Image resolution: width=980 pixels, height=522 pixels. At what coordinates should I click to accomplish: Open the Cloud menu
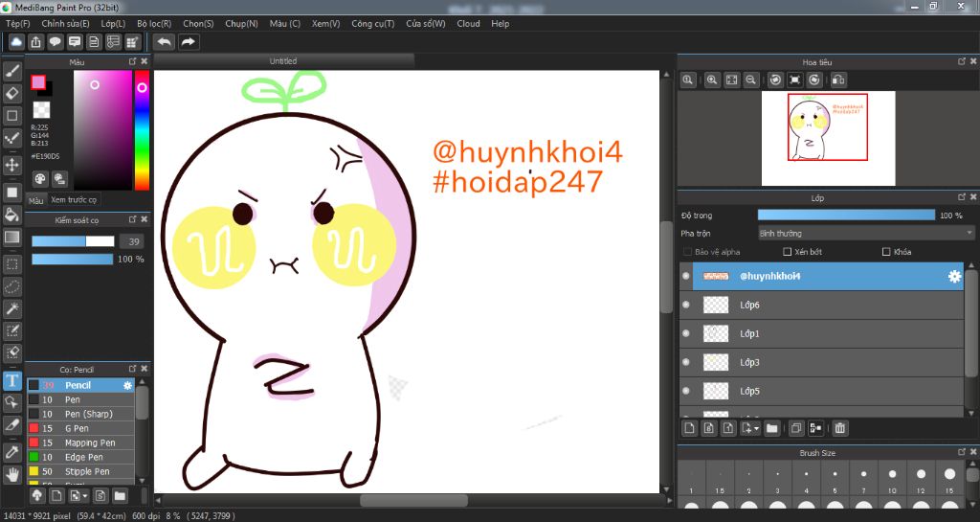pyautogui.click(x=468, y=24)
